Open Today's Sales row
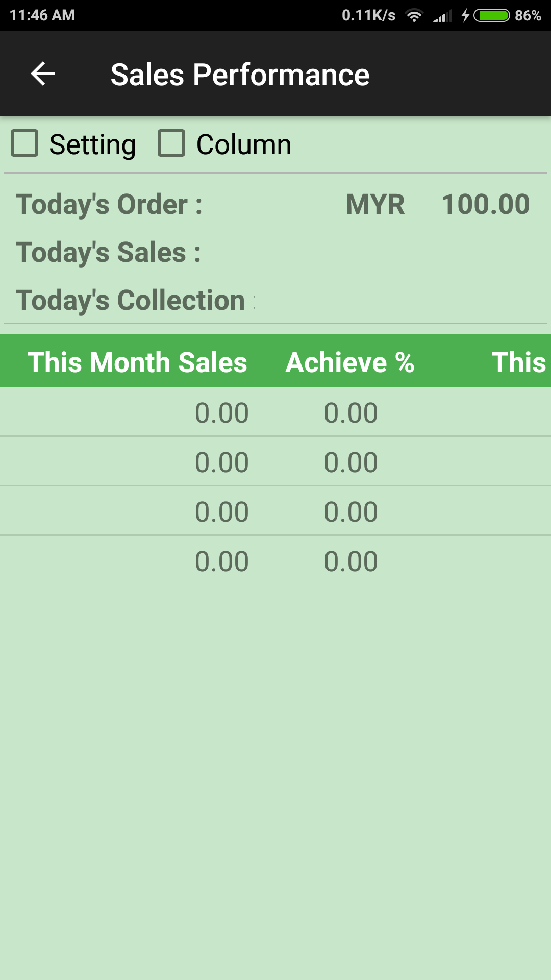This screenshot has width=551, height=980. [108, 252]
